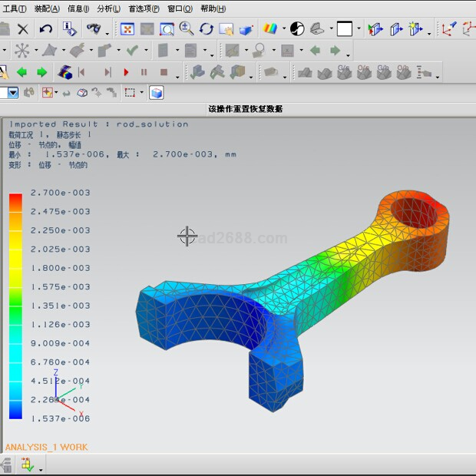Open the 分析(L) menu
This screenshot has width=476, height=476.
108,8
